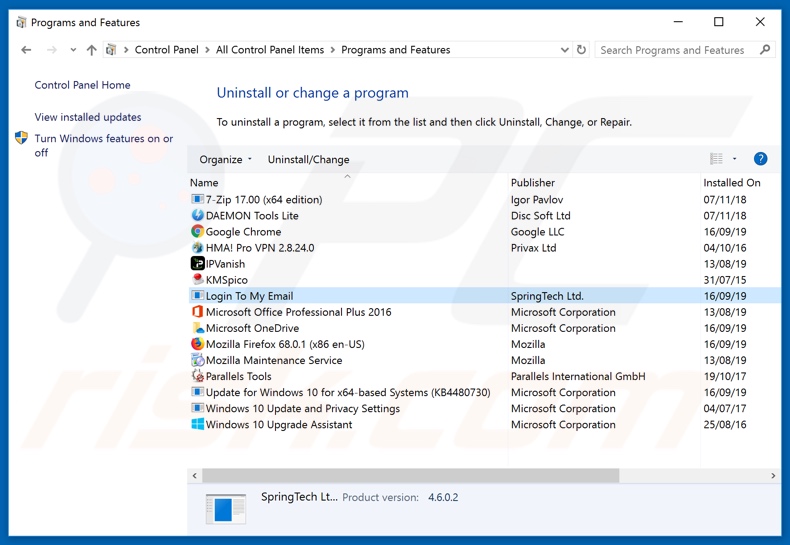
Task: Click the address bar location icon
Action: [x=111, y=50]
